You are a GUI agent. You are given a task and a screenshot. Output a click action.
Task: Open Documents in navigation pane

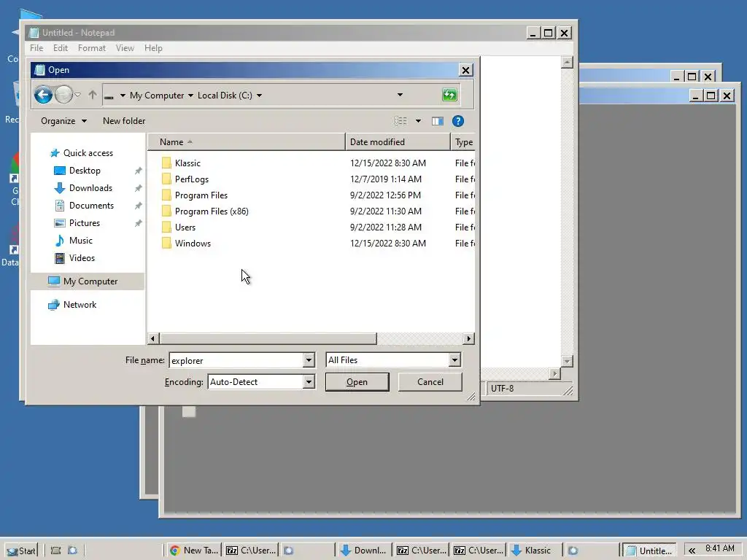91,206
